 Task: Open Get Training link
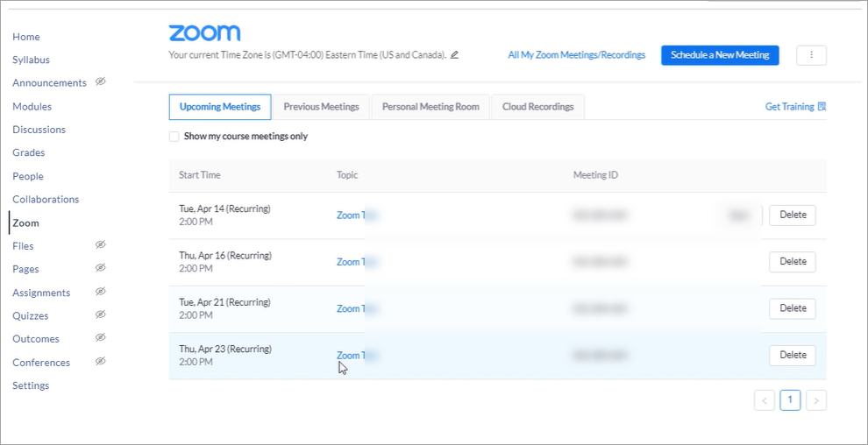[795, 107]
